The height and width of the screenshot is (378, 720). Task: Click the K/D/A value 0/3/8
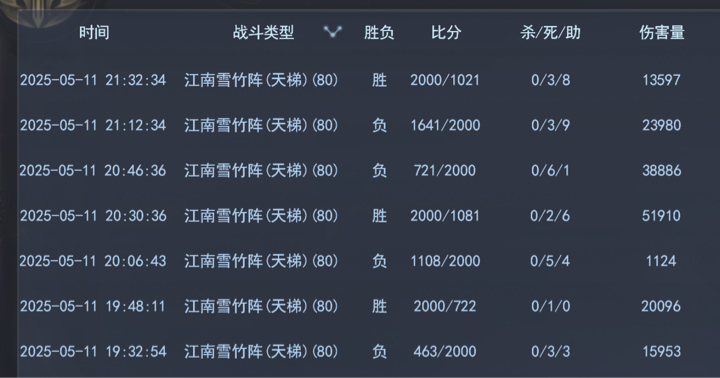551,80
